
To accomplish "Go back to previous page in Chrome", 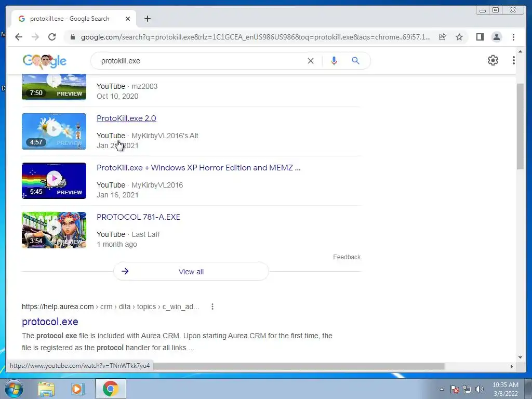I will pos(19,37).
